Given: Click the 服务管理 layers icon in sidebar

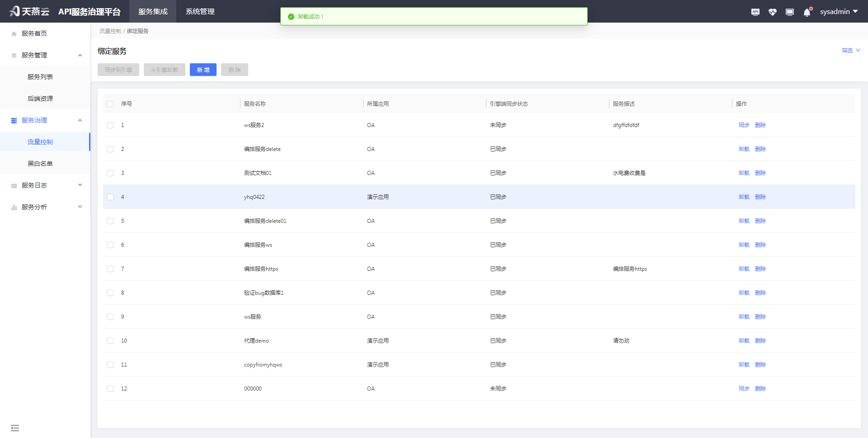Looking at the screenshot, I should (14, 55).
